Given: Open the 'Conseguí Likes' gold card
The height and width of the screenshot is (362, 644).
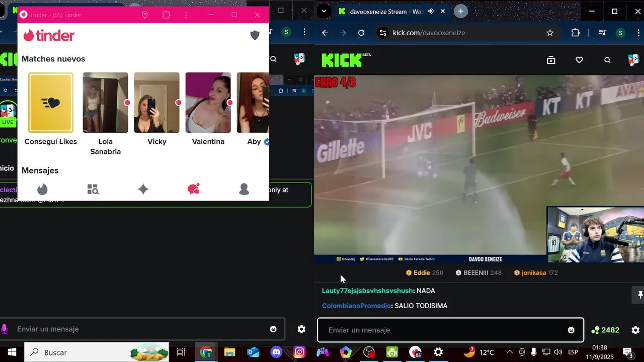Looking at the screenshot, I should tap(51, 103).
